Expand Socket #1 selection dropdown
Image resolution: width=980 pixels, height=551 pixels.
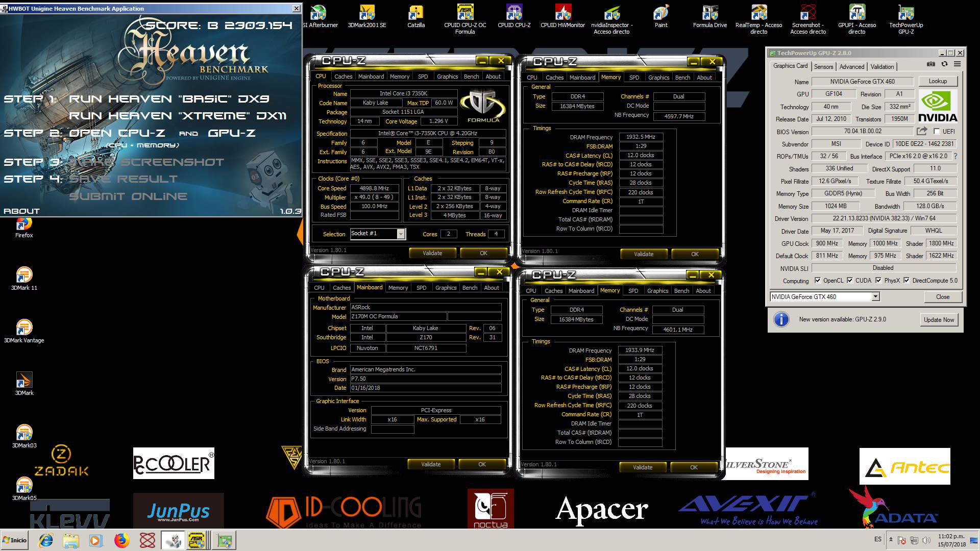pos(401,234)
